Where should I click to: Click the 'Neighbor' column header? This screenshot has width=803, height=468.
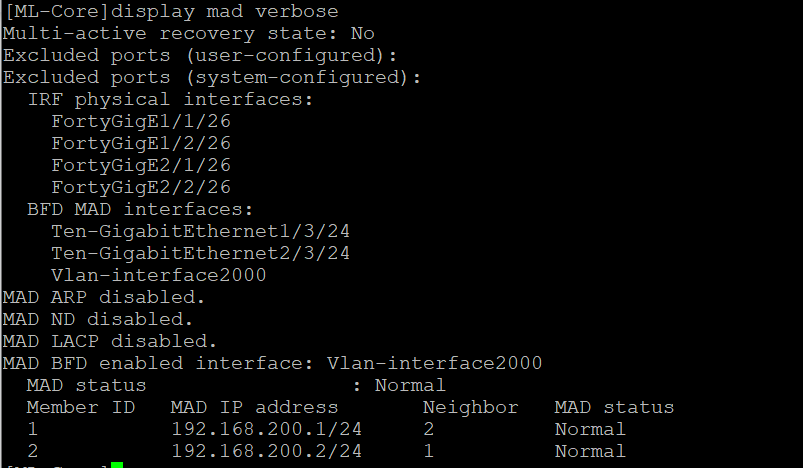coord(471,408)
